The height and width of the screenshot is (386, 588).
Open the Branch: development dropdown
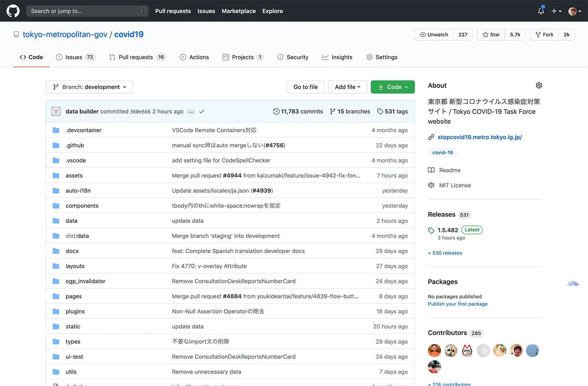[x=89, y=87]
